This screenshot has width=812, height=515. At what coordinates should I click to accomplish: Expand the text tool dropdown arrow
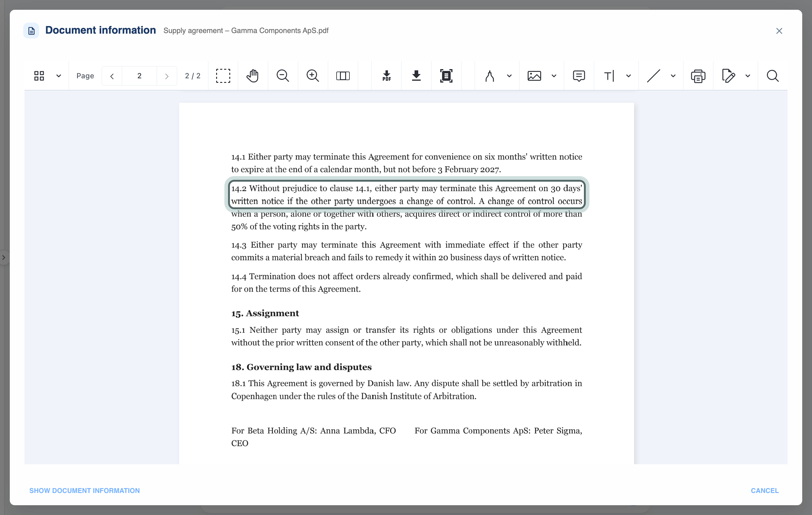click(x=629, y=76)
